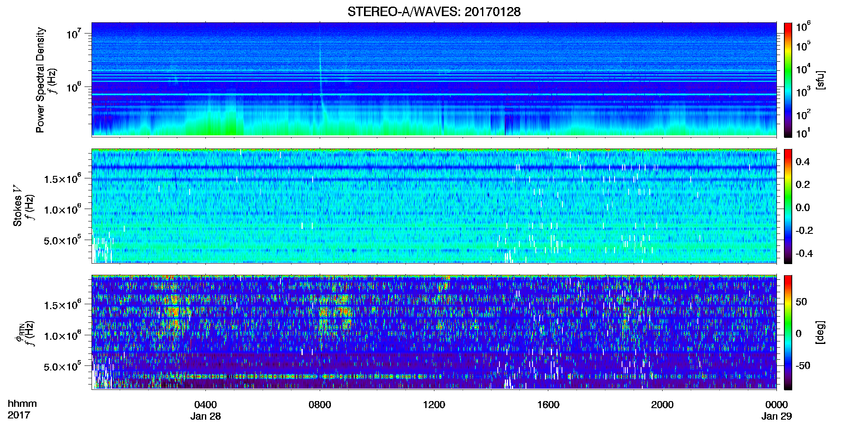The height and width of the screenshot is (447, 868).
Task: Click the 1.0×10^6 tick label of the Stokes V panel
Action: click(62, 209)
